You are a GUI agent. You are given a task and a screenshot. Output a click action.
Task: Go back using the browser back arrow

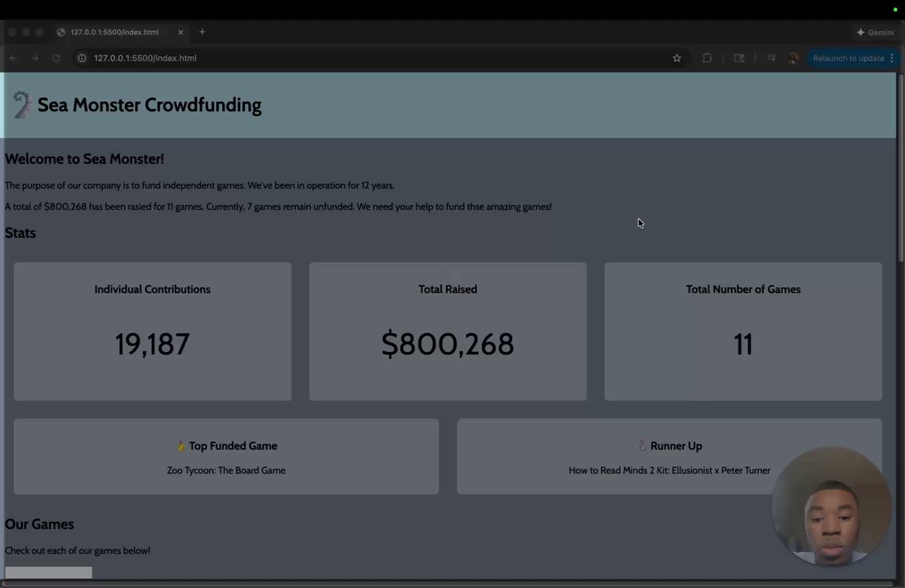click(13, 58)
